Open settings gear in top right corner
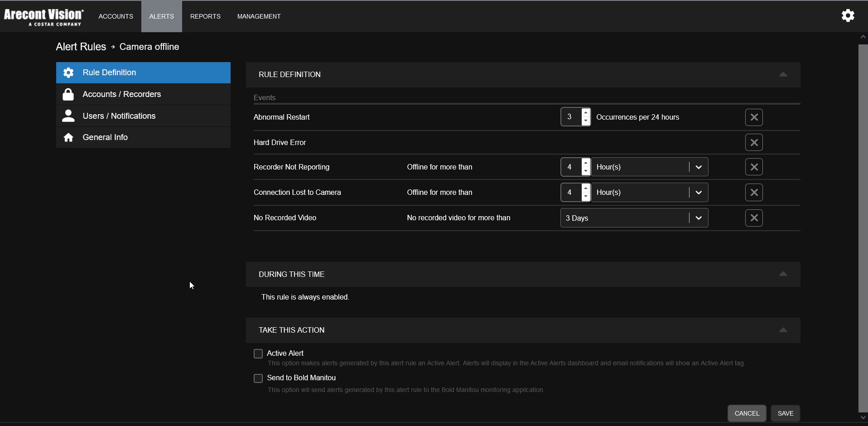The width and height of the screenshot is (868, 426). tap(848, 15)
